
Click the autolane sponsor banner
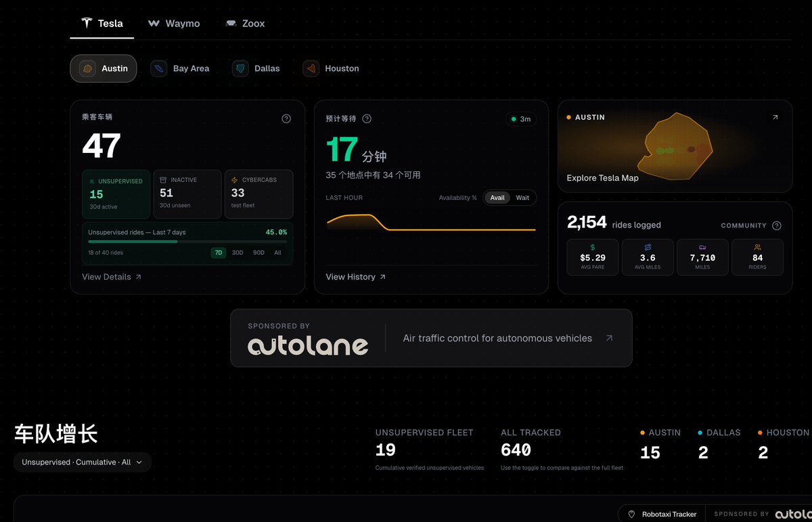click(431, 338)
